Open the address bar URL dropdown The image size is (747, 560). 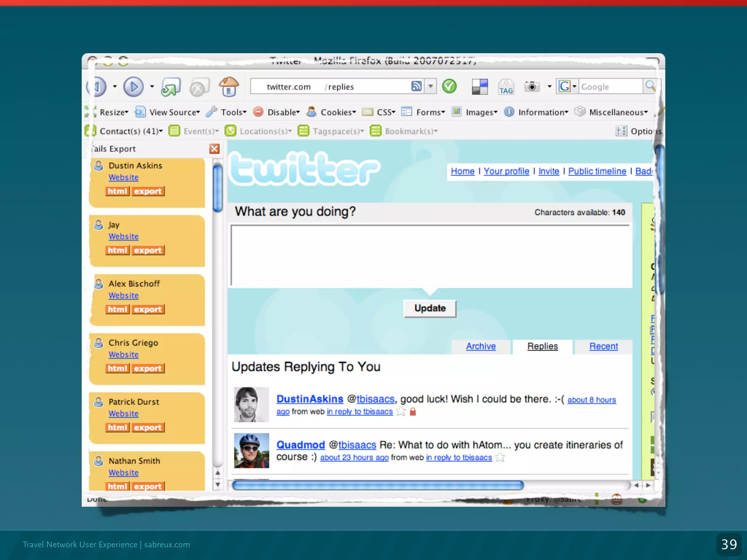tap(430, 86)
